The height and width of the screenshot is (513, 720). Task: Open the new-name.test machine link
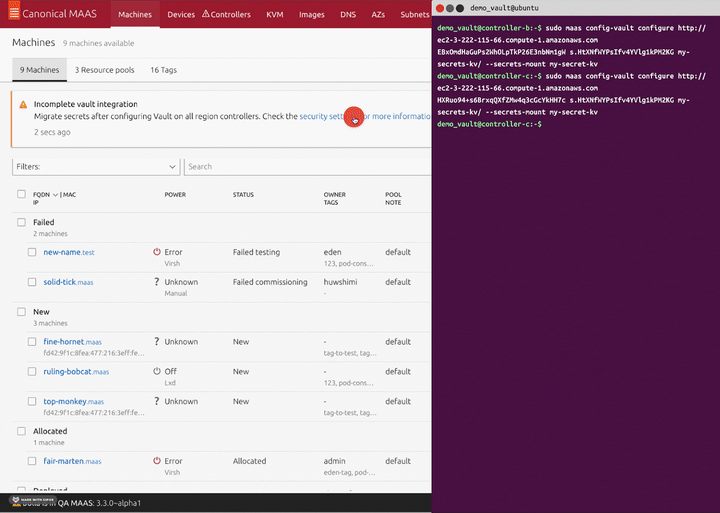coord(69,252)
